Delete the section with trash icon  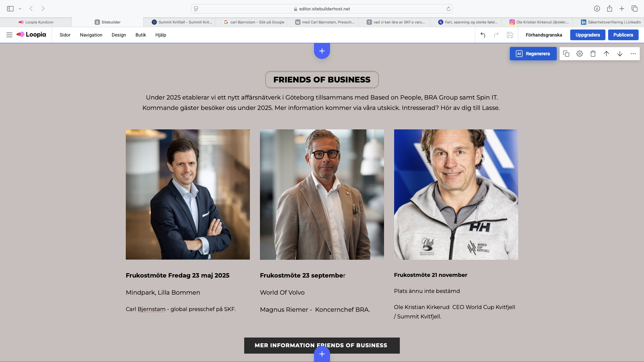pos(593,54)
